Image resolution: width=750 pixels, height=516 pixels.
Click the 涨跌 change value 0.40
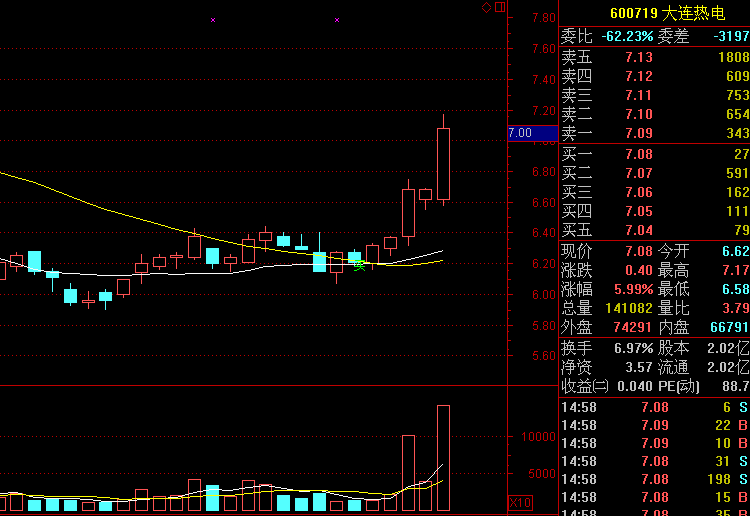click(x=639, y=270)
